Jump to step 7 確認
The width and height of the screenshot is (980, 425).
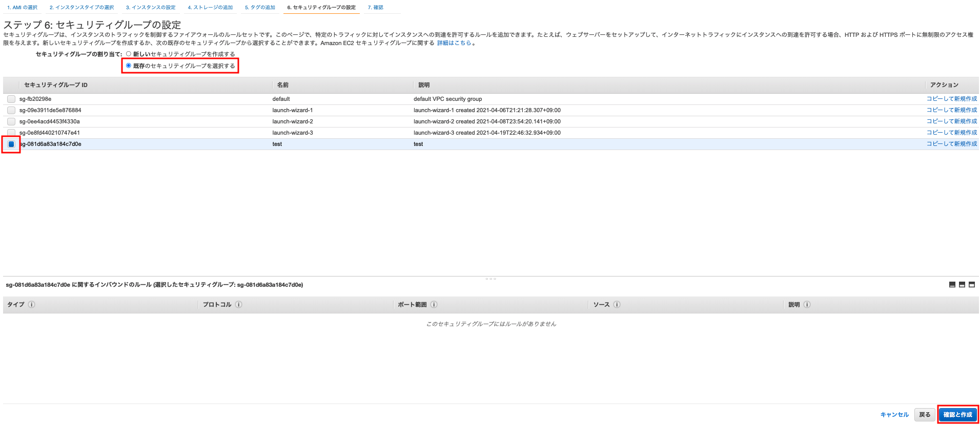[x=375, y=7]
